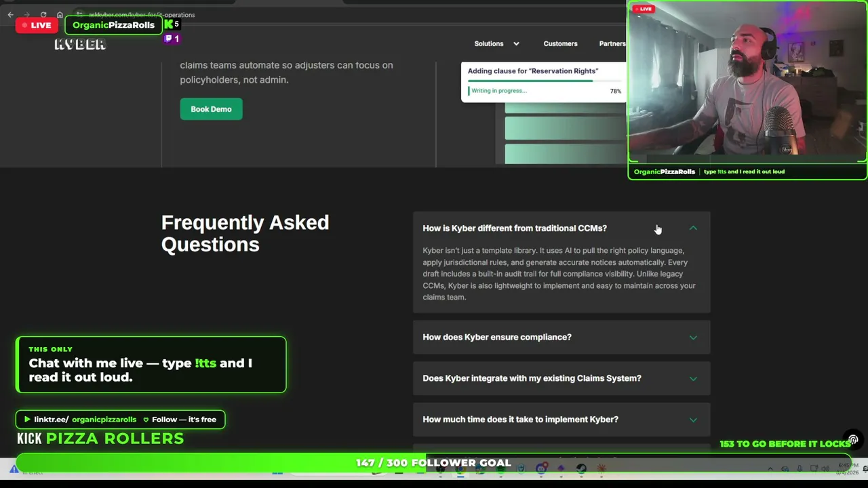868x488 pixels.
Task: Go to the browser home page icon
Action: [x=60, y=14]
